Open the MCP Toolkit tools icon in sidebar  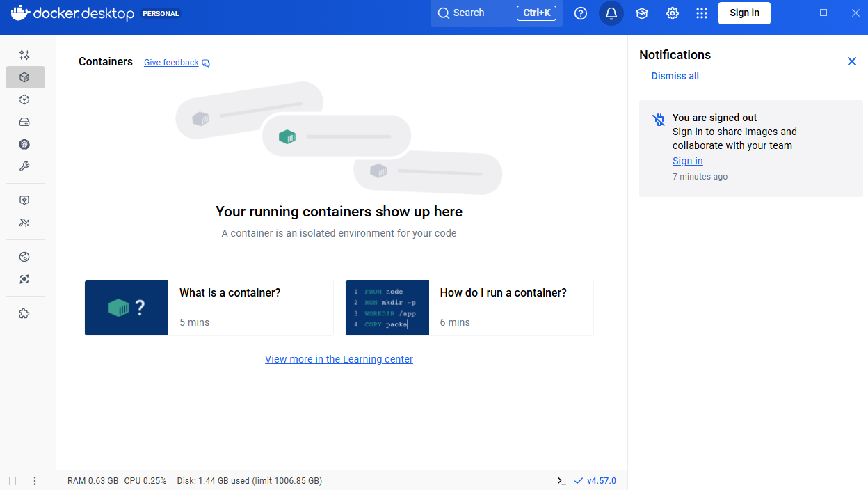click(x=24, y=223)
